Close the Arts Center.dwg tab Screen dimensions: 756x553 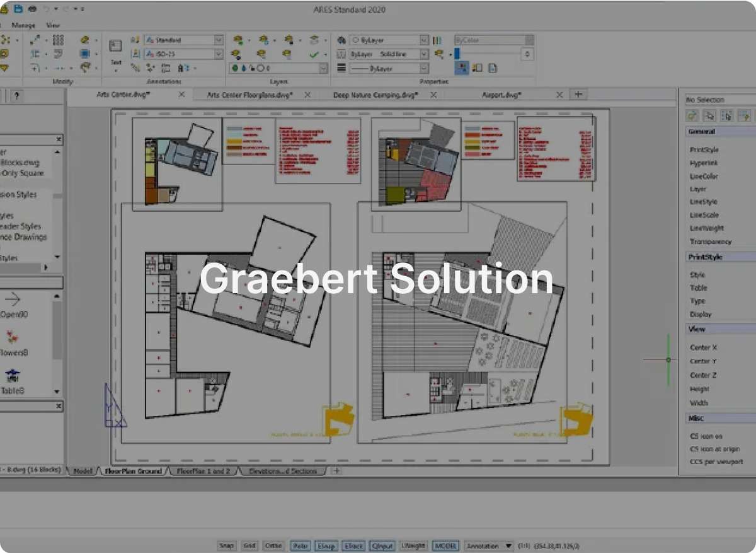pyautogui.click(x=181, y=95)
